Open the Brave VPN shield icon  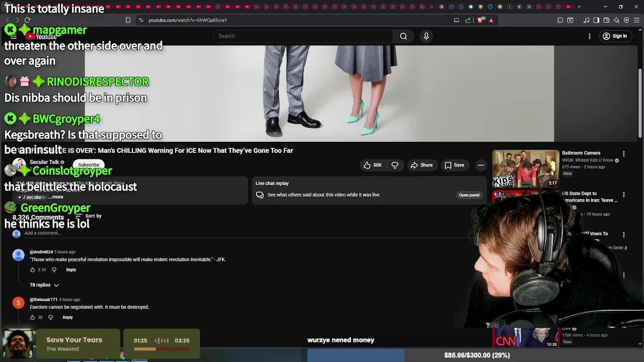626,20
